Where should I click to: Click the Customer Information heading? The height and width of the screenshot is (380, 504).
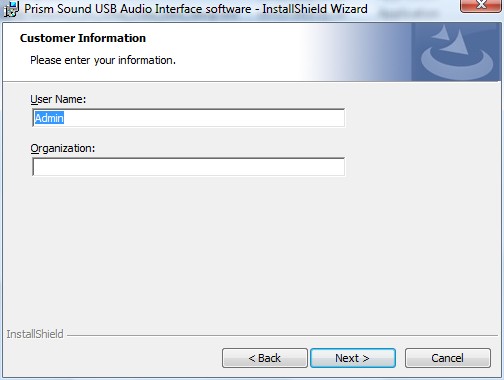coord(83,38)
